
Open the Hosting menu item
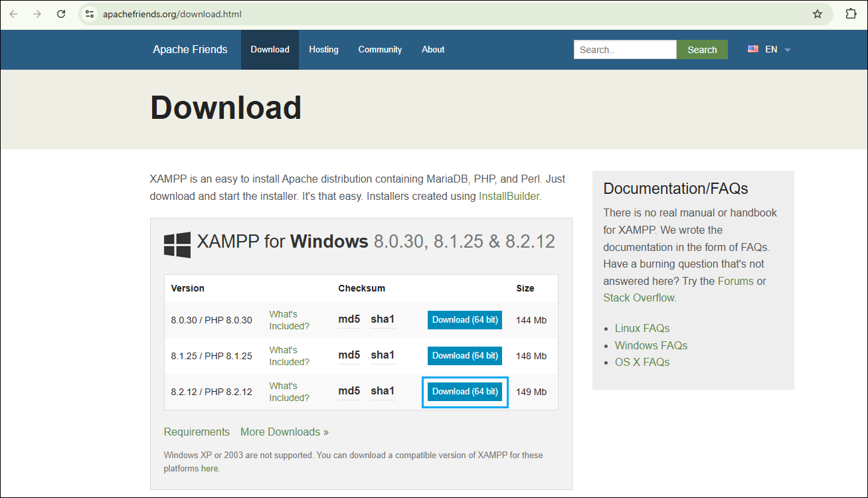pyautogui.click(x=323, y=49)
